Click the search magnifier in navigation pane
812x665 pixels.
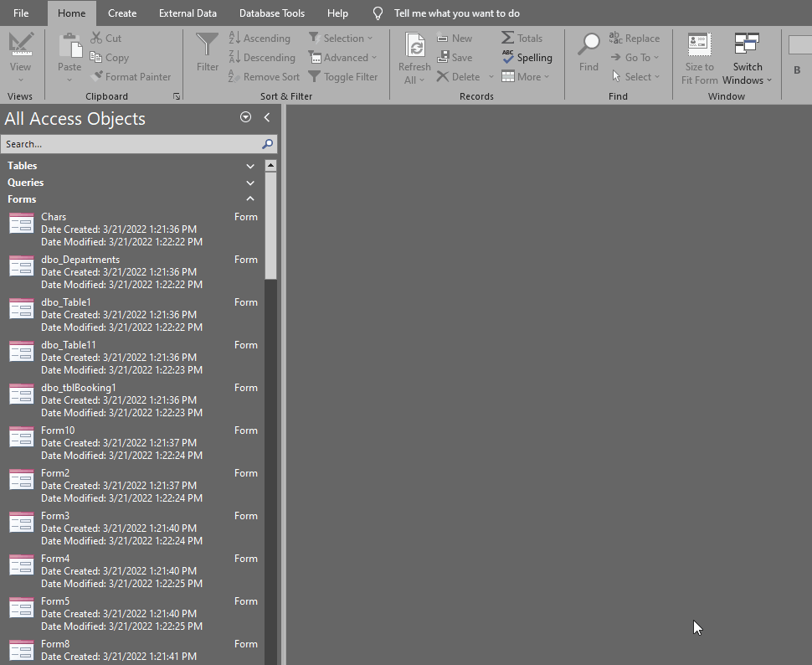tap(267, 144)
